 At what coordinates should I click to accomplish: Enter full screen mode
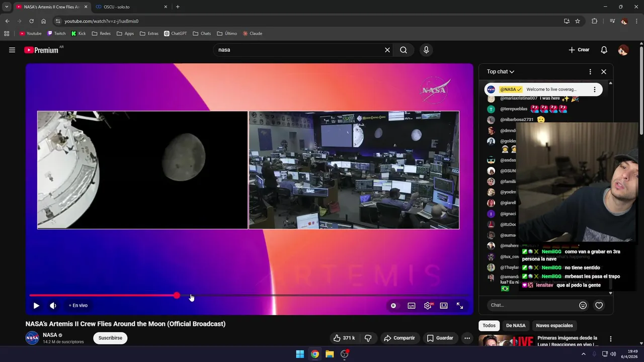click(x=460, y=305)
